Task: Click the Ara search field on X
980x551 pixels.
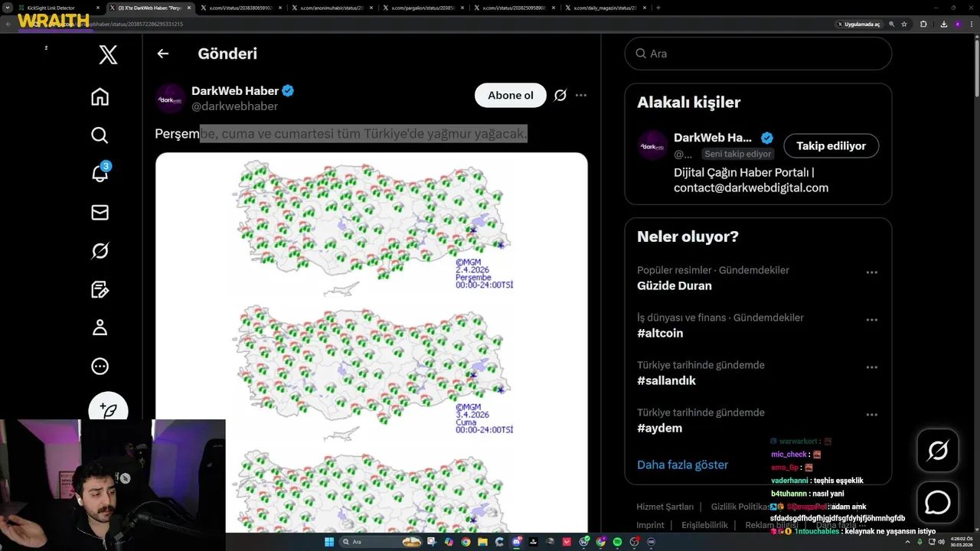Action: click(758, 54)
